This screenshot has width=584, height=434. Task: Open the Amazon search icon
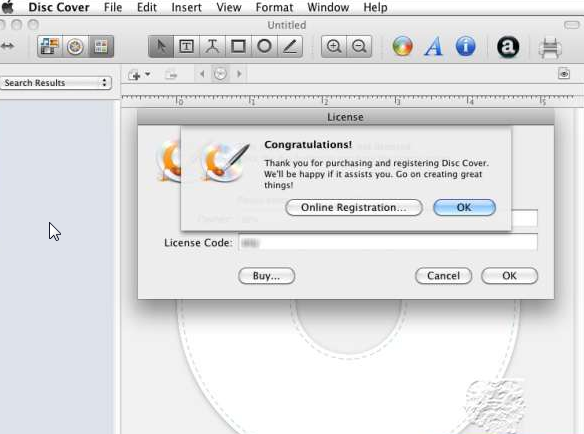click(x=508, y=47)
